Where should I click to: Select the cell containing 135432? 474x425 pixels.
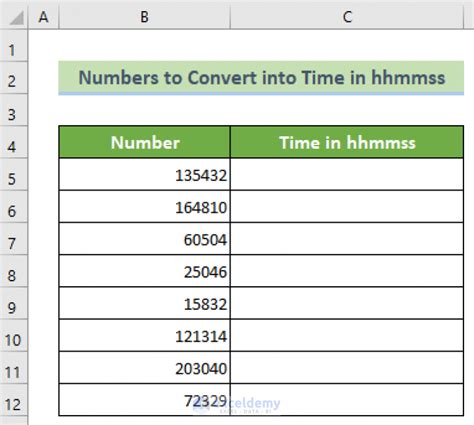[144, 174]
